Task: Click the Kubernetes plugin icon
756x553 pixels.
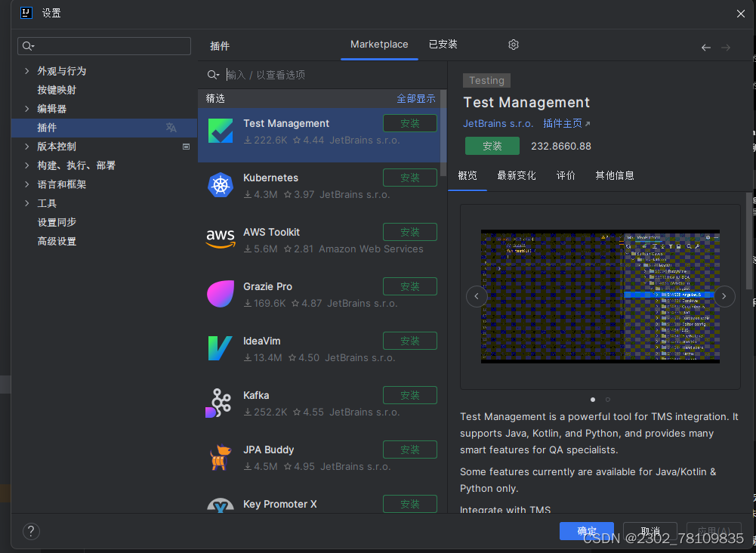Action: point(221,185)
